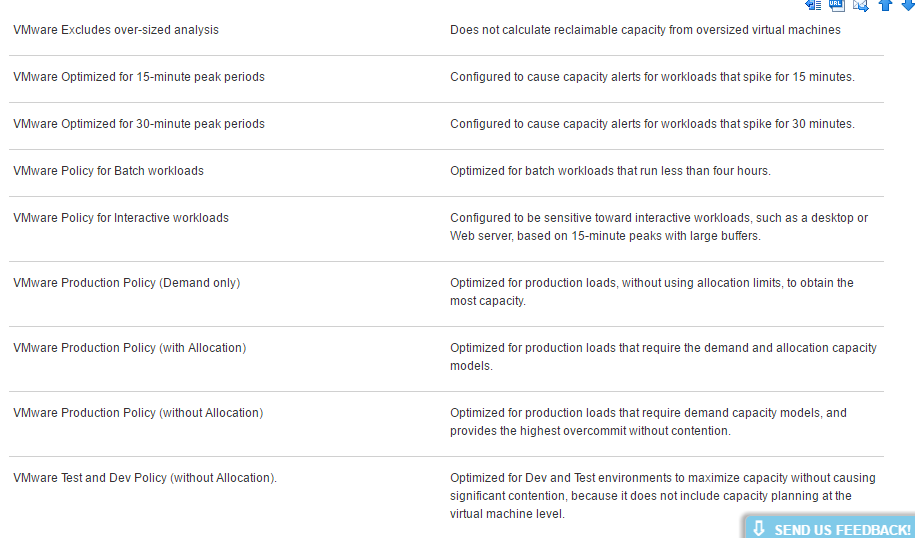
Task: Click VMware Production Policy (without Allocation) name
Action: click(x=138, y=413)
